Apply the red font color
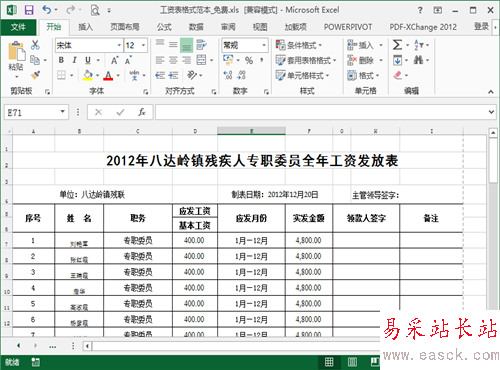This screenshot has width=500, height=370. (x=108, y=75)
